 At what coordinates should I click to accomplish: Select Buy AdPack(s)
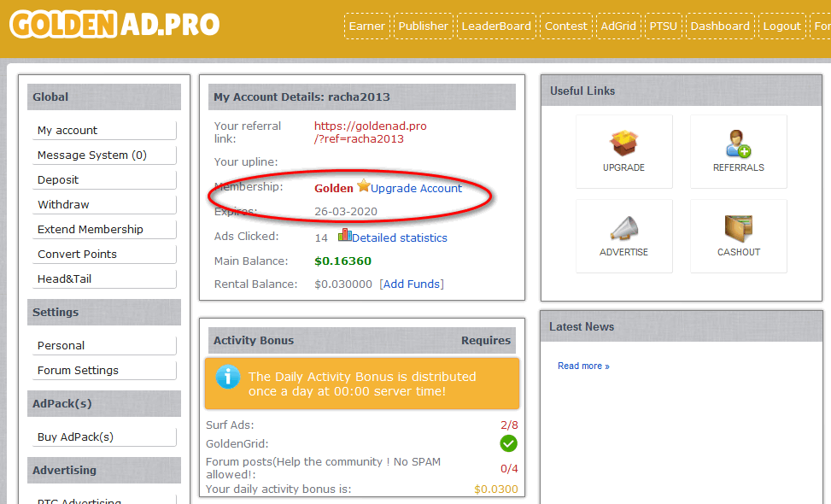104,437
